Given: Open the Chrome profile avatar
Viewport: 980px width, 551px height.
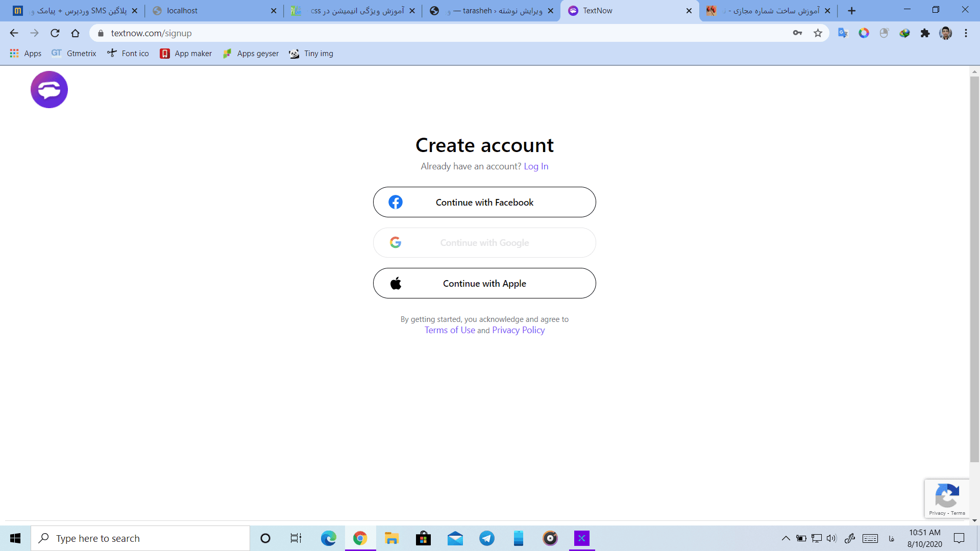Looking at the screenshot, I should pos(945,33).
